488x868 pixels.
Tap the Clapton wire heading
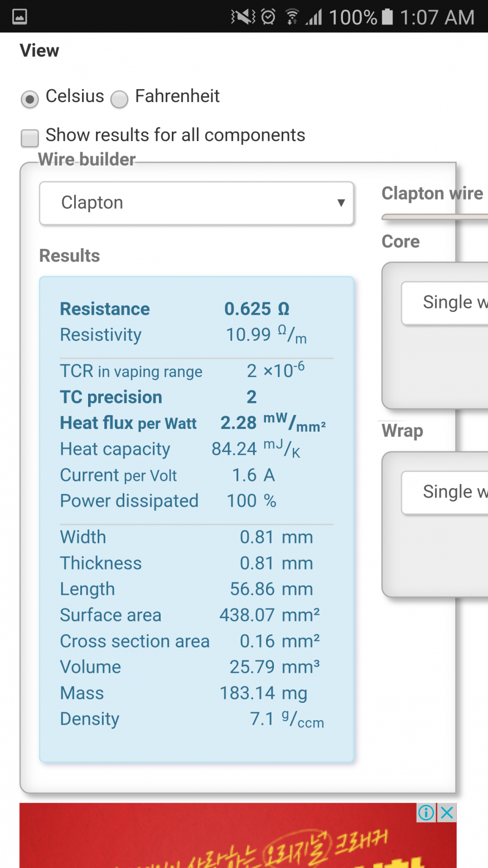432,194
